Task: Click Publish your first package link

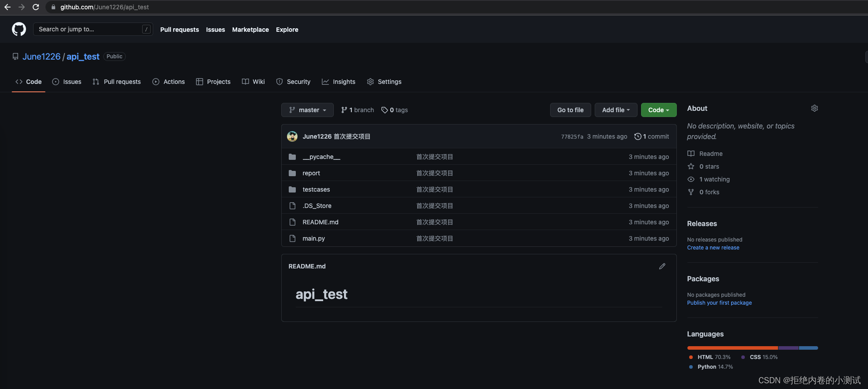Action: (x=719, y=303)
